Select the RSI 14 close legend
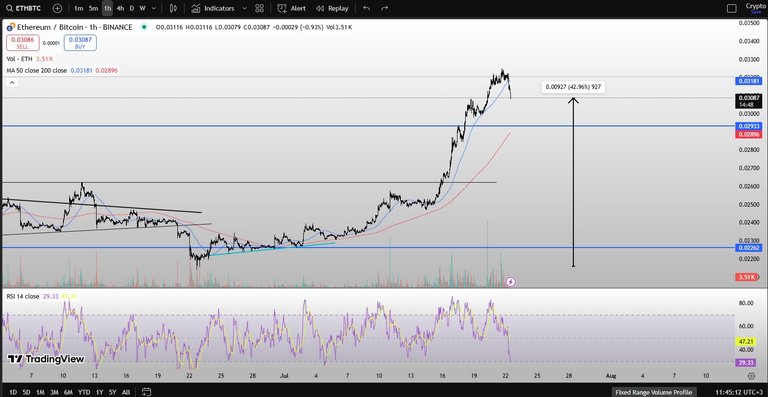 click(x=23, y=296)
